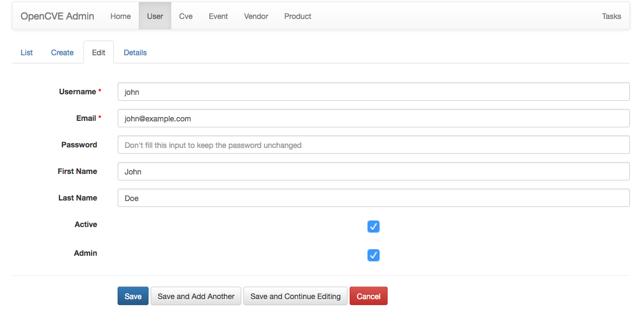This screenshot has width=644, height=317.
Task: Click the Username input field
Action: click(x=373, y=92)
